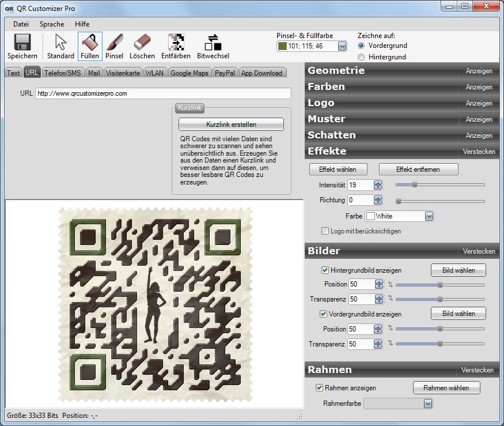Screen dimensions: 504x426
Task: Switch to the Google Maps tab
Action: (190, 73)
